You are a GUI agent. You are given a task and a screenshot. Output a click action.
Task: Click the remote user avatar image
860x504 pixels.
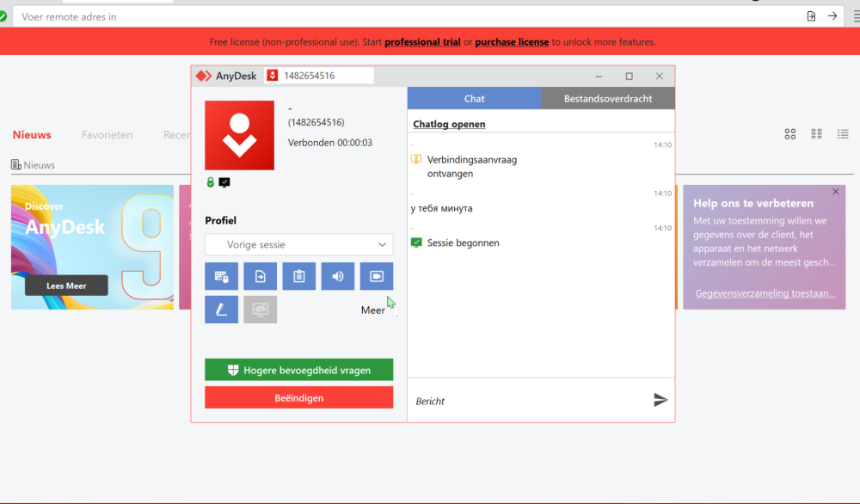pyautogui.click(x=240, y=135)
